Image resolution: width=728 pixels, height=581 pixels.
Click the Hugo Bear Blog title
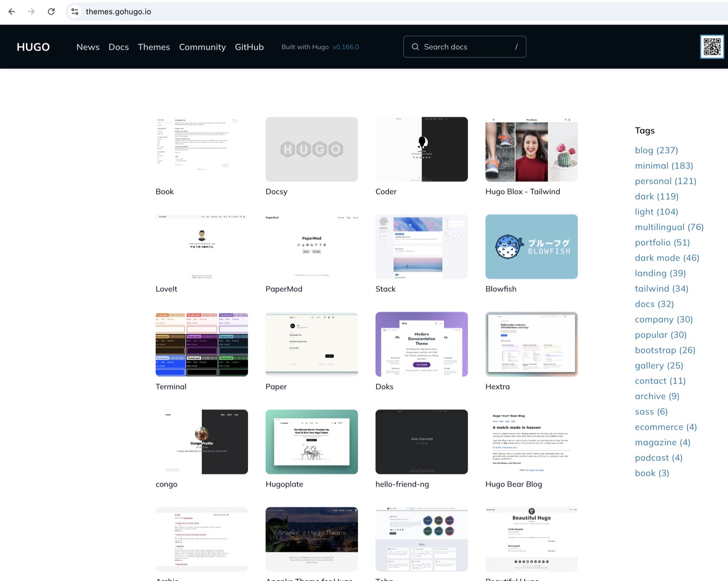514,484
